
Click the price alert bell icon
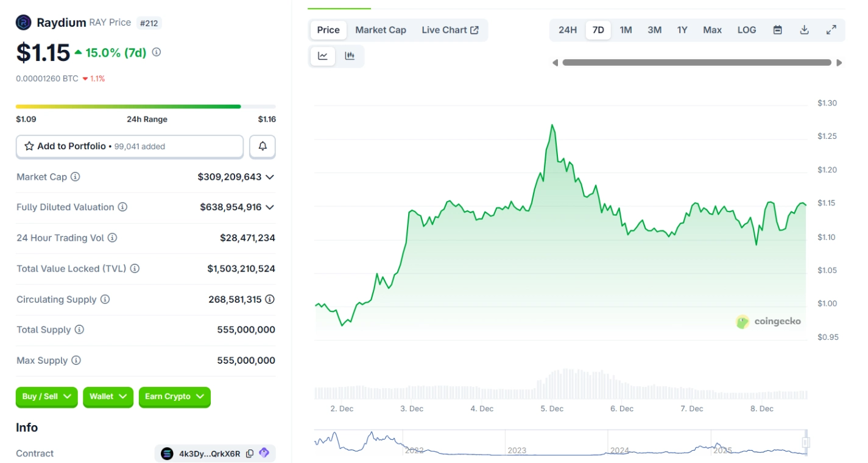tap(263, 146)
